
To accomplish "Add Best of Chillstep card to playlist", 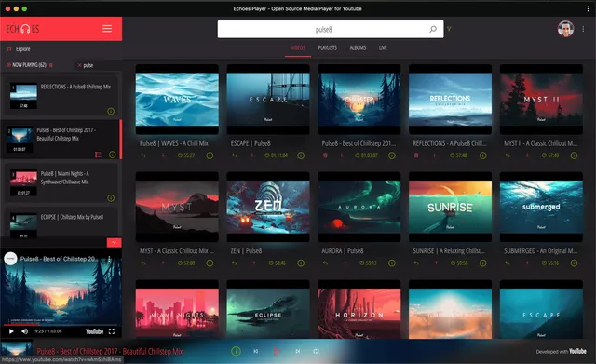I will tap(342, 155).
